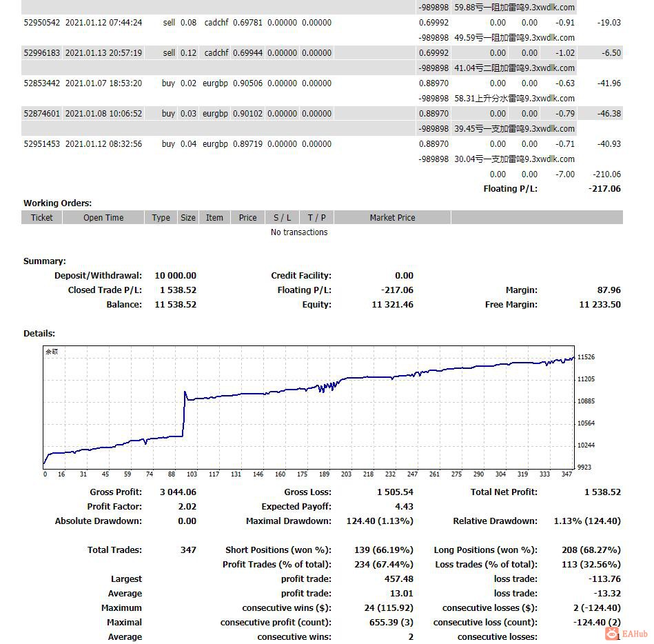Click the Size column header
Viewport: 654px width, 644px height.
pyautogui.click(x=188, y=217)
